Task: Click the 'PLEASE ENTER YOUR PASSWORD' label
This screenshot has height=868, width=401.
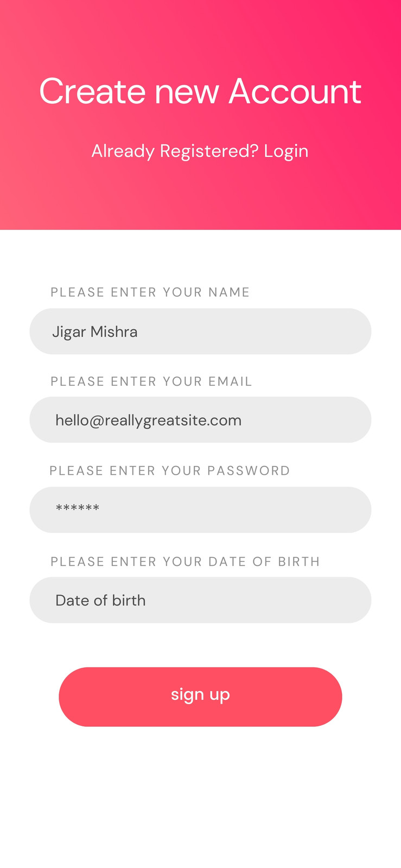Action: (170, 470)
